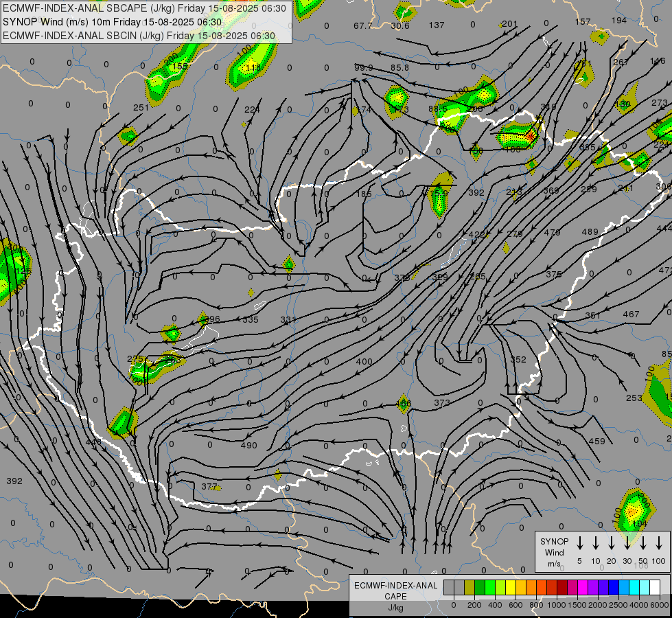Pick the pure blue CAPE legend swatch
The image size is (672, 618).
coord(614,588)
